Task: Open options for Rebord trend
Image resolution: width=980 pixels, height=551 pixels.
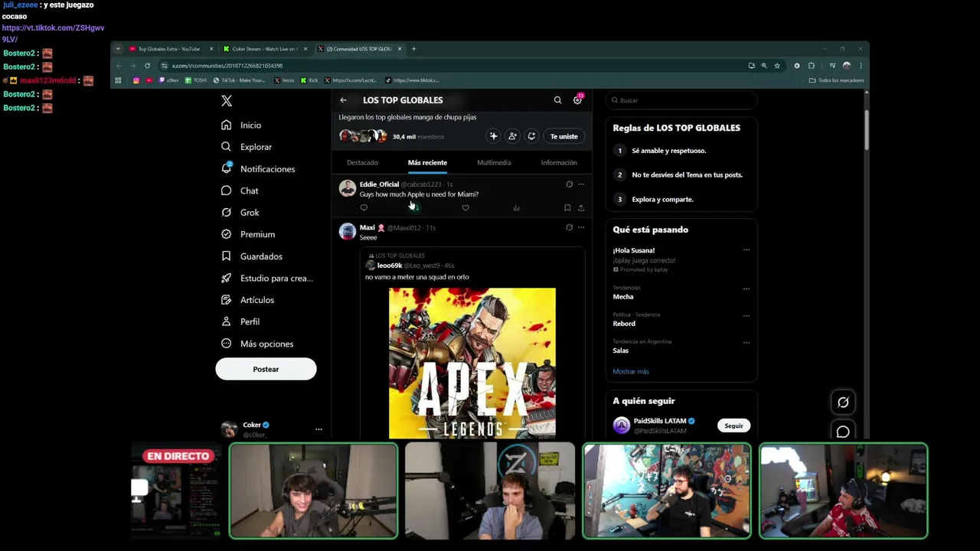Action: point(746,315)
